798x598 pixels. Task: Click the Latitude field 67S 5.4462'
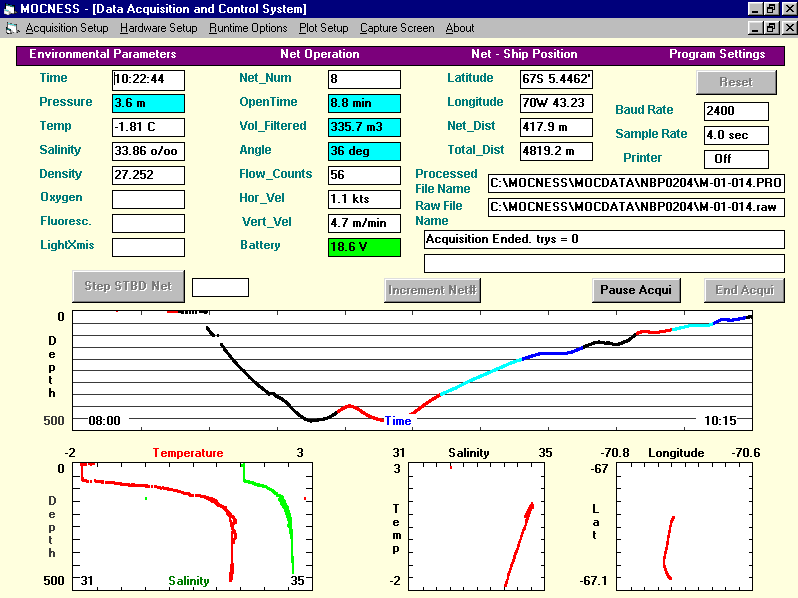(x=556, y=79)
